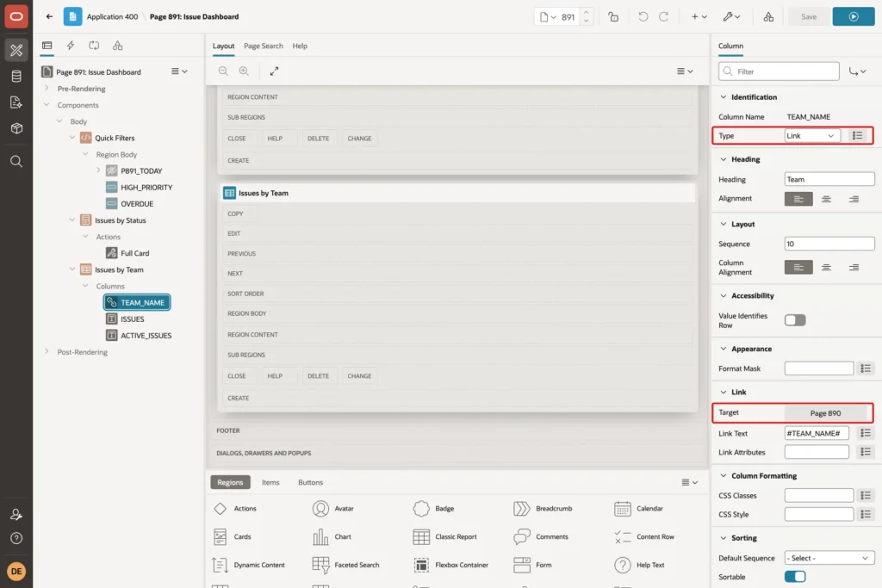Go back with the left arrow
This screenshot has height=588, width=882.
pos(49,16)
